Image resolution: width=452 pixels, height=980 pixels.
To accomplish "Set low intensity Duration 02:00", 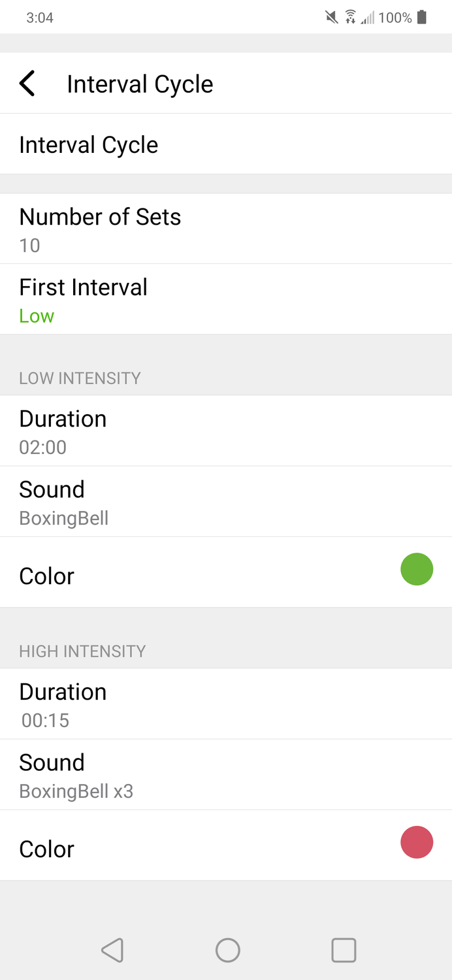I will pyautogui.click(x=226, y=431).
